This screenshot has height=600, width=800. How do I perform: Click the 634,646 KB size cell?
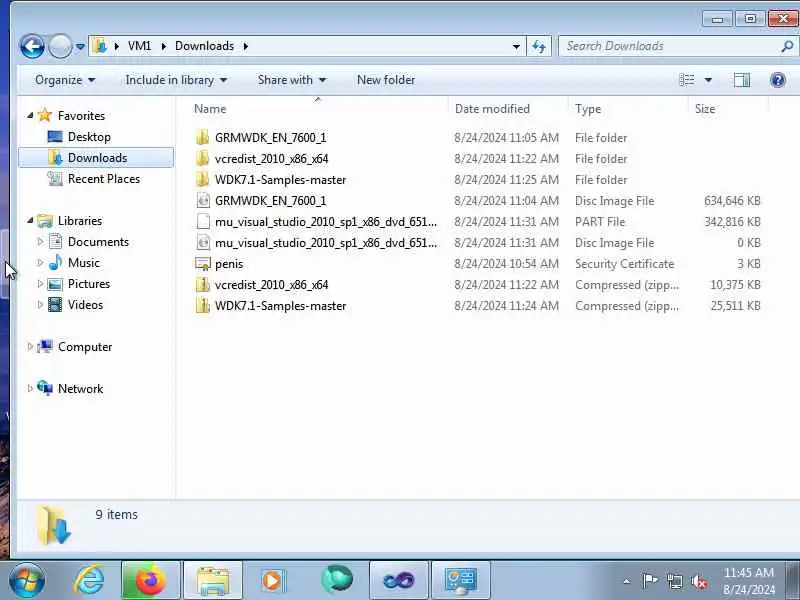coord(732,201)
